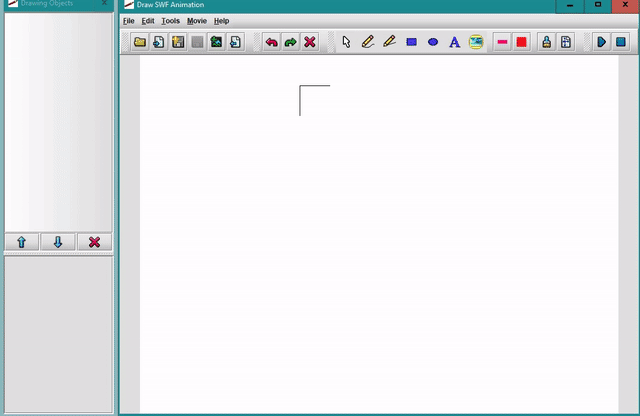Image resolution: width=640 pixels, height=416 pixels.
Task: Undo the last action with red arrow
Action: 271,42
